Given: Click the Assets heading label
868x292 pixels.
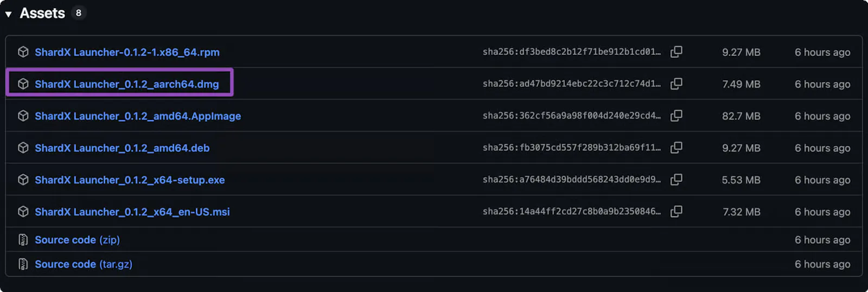Looking at the screenshot, I should click(x=42, y=13).
